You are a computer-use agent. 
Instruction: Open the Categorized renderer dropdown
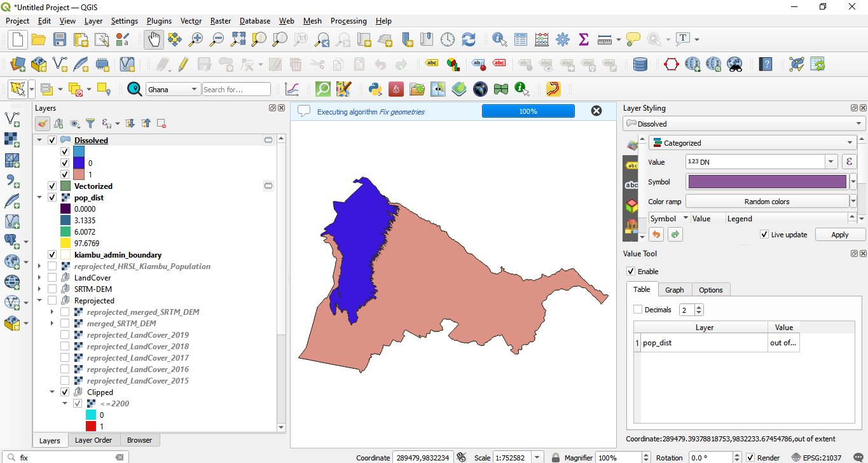(753, 143)
